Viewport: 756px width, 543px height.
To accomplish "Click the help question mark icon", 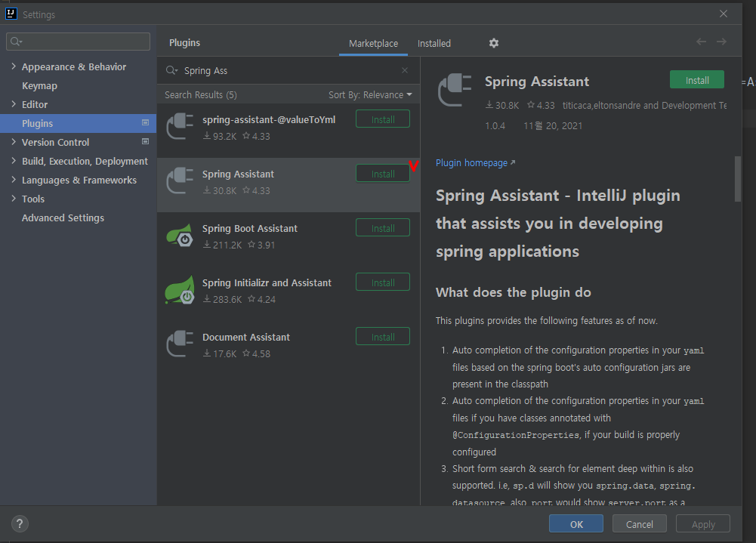I will [x=19, y=523].
